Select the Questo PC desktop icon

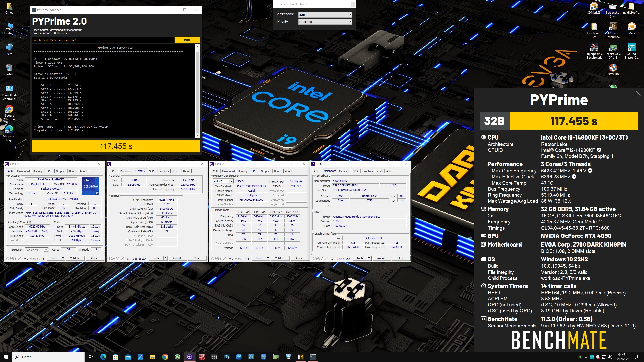click(x=9, y=29)
